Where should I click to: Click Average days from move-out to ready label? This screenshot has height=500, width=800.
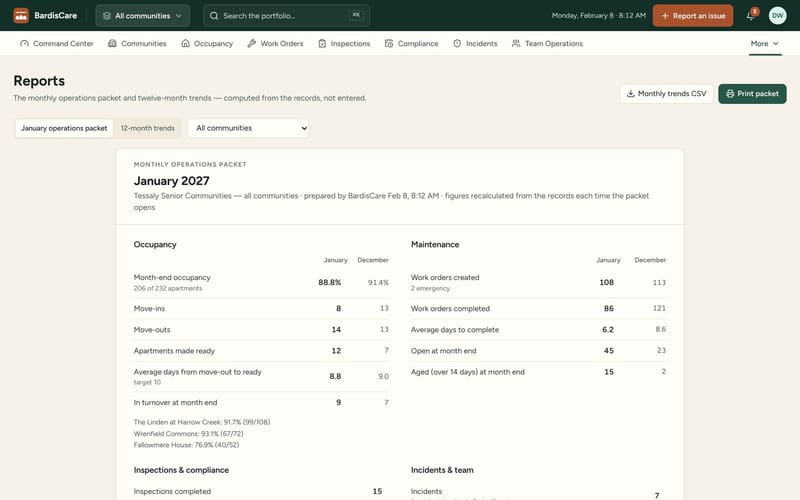[197, 372]
